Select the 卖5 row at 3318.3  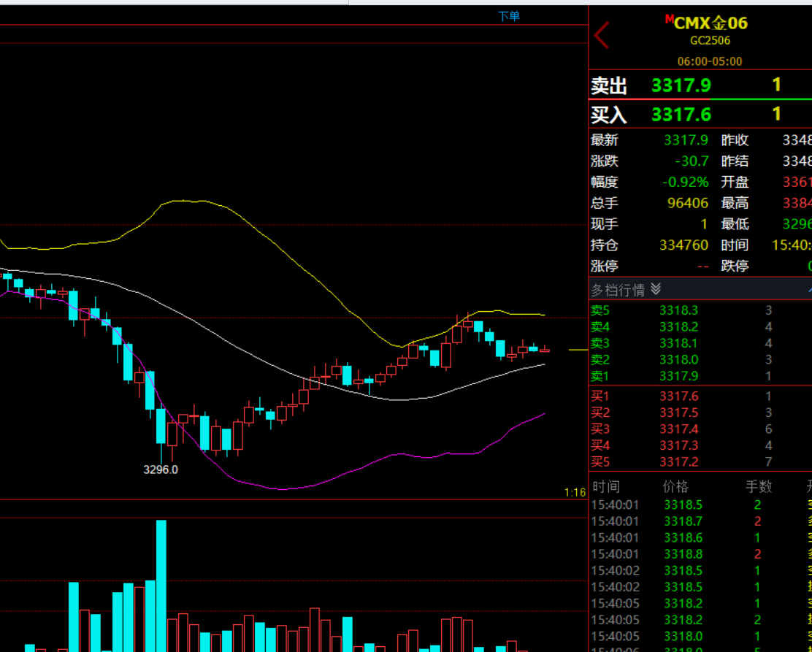tap(700, 310)
